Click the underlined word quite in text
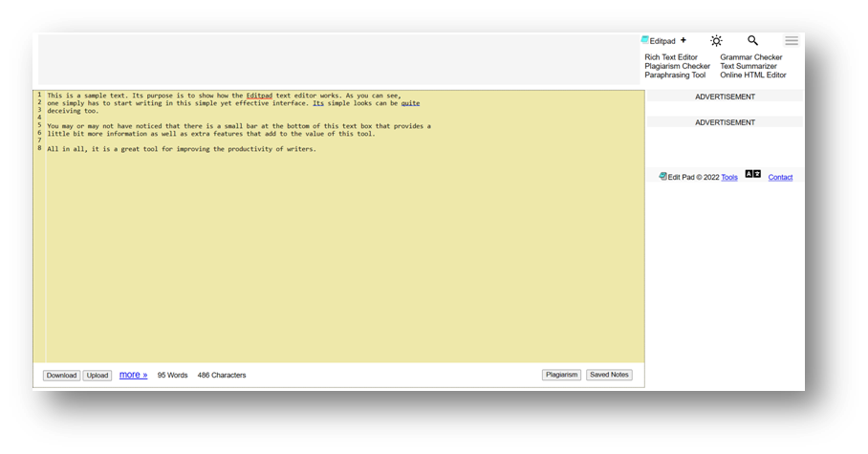 click(x=410, y=103)
